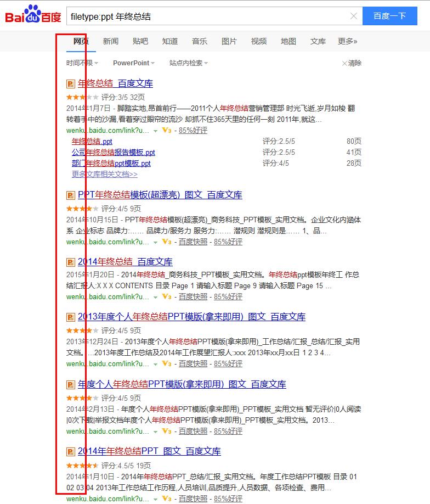
Task: Open 2014年终总结_百度文库 result
Action: coord(125,262)
